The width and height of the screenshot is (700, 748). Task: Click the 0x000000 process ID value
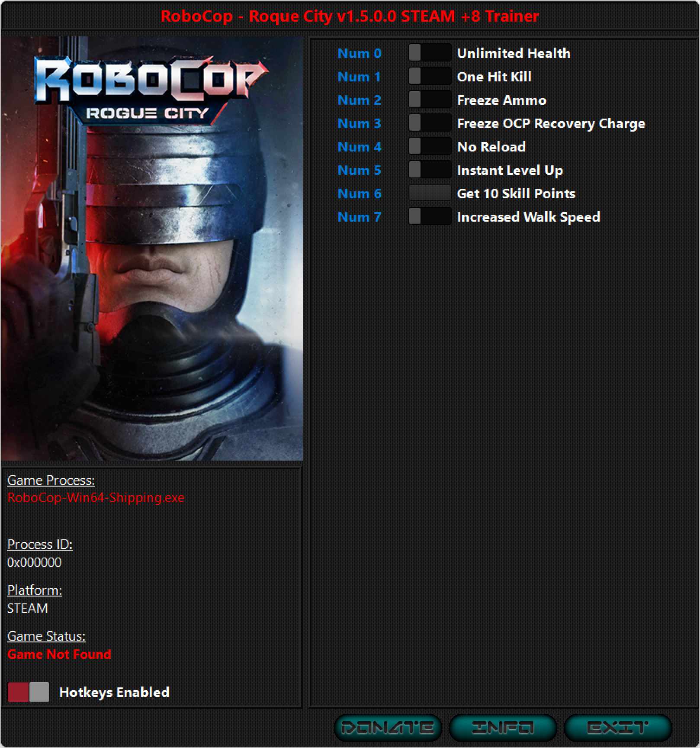[x=35, y=563]
